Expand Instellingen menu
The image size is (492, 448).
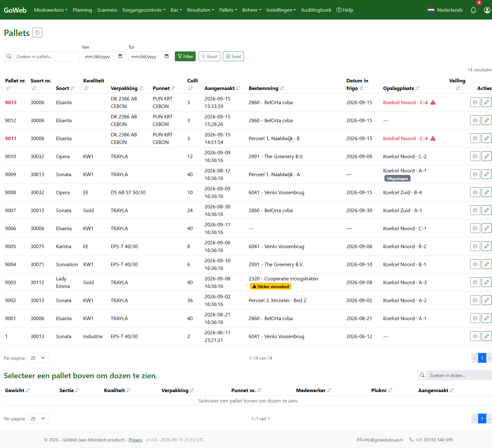[x=281, y=10]
